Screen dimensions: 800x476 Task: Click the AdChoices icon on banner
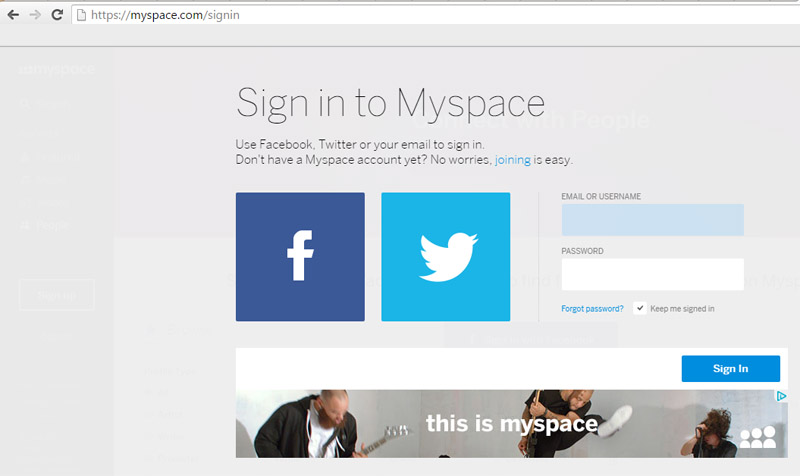(782, 396)
